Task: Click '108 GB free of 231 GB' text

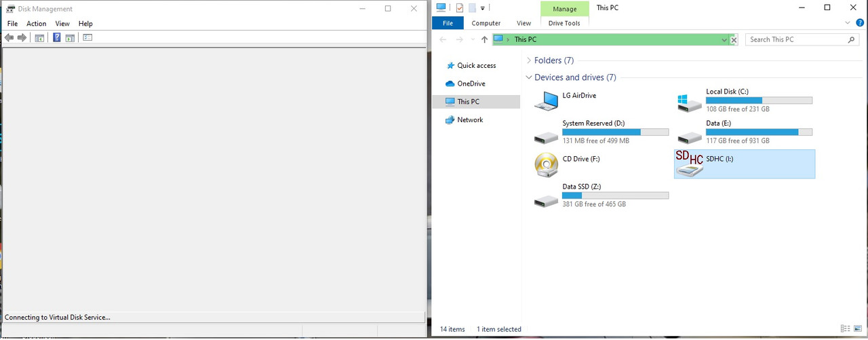Action: (x=738, y=109)
